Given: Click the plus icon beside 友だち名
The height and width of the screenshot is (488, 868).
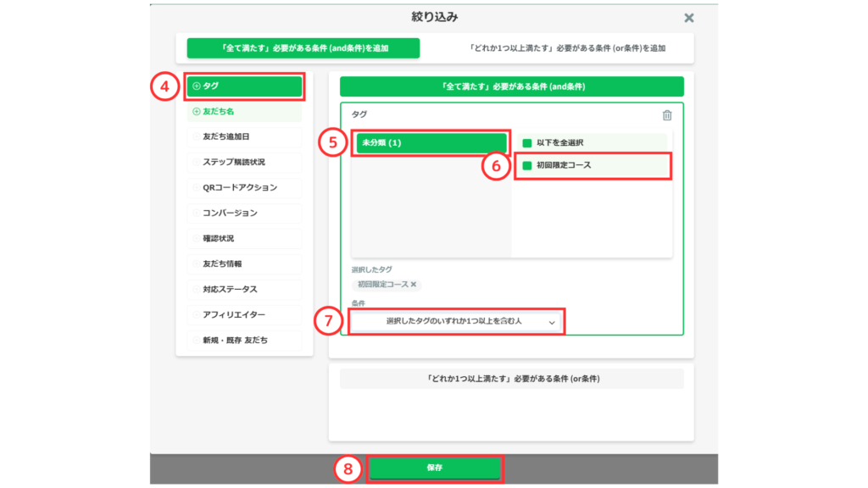Looking at the screenshot, I should click(x=197, y=111).
